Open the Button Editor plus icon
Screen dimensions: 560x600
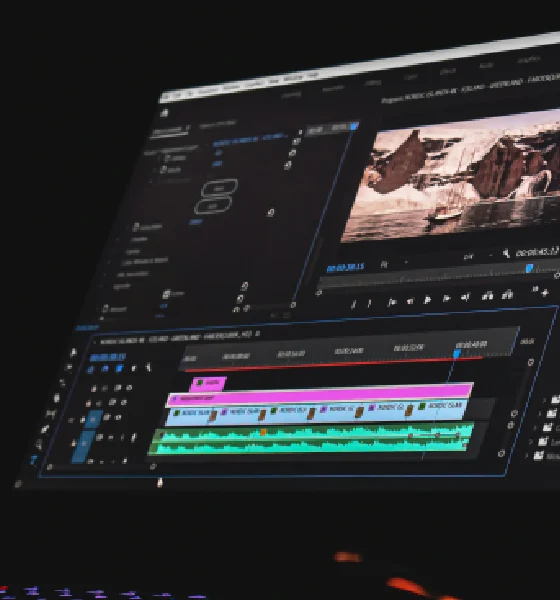[545, 293]
